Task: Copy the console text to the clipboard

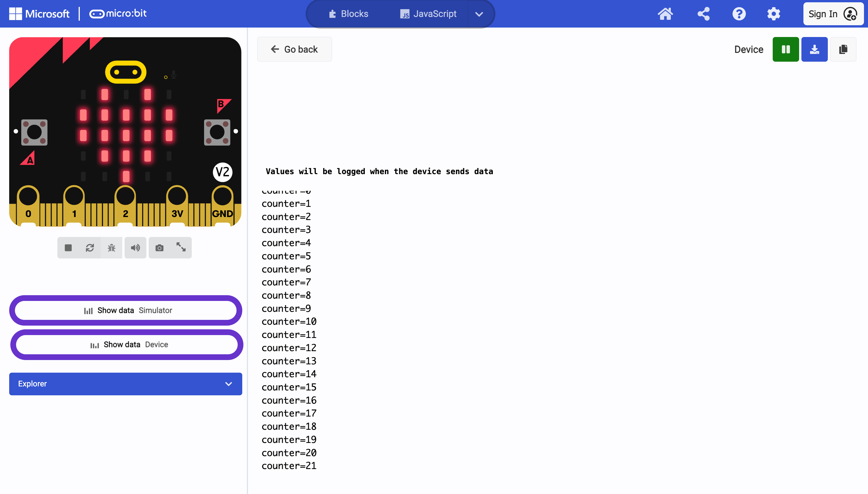Action: coord(843,50)
